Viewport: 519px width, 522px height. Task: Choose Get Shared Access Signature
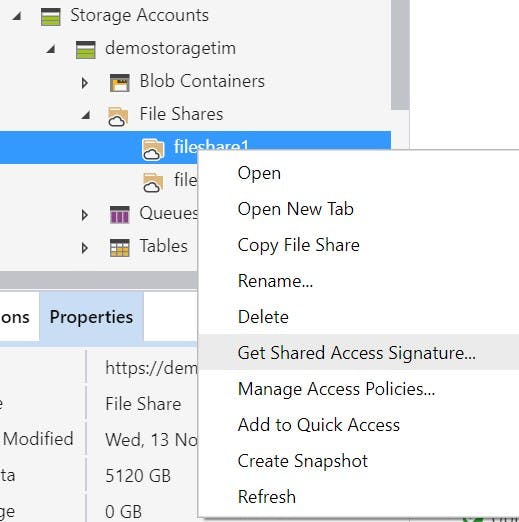[358, 352]
